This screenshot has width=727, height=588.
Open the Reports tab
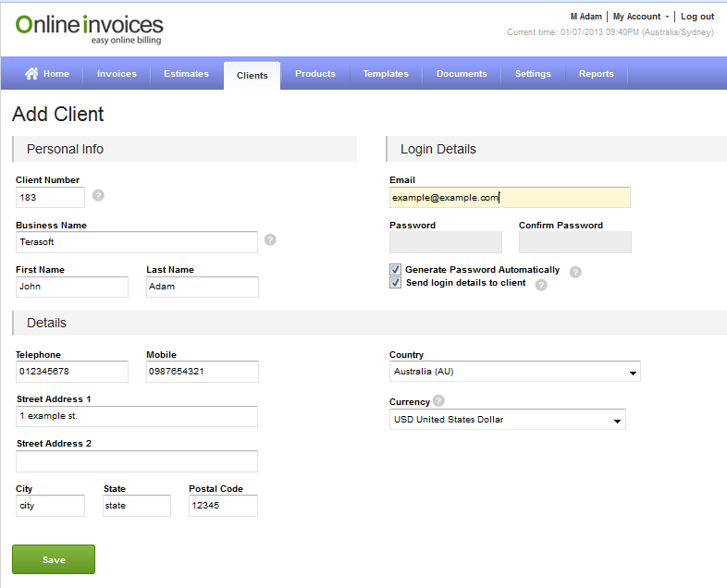pyautogui.click(x=596, y=74)
